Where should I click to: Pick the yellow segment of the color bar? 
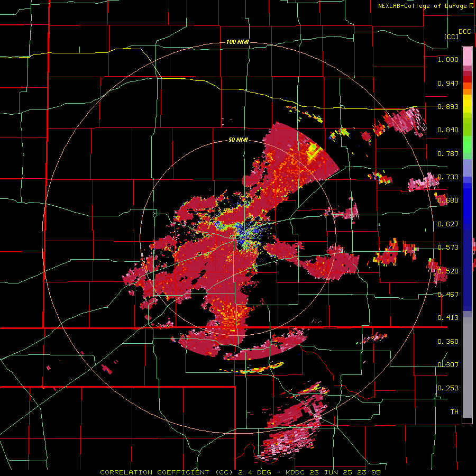point(467,104)
